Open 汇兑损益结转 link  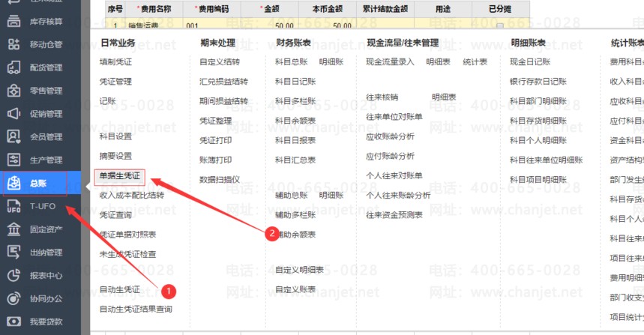pos(223,81)
